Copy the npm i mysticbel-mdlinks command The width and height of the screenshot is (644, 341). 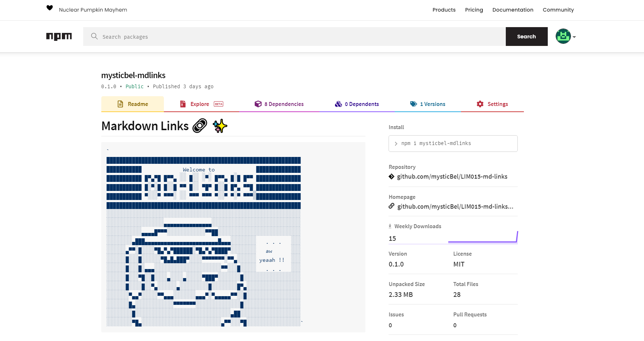453,144
